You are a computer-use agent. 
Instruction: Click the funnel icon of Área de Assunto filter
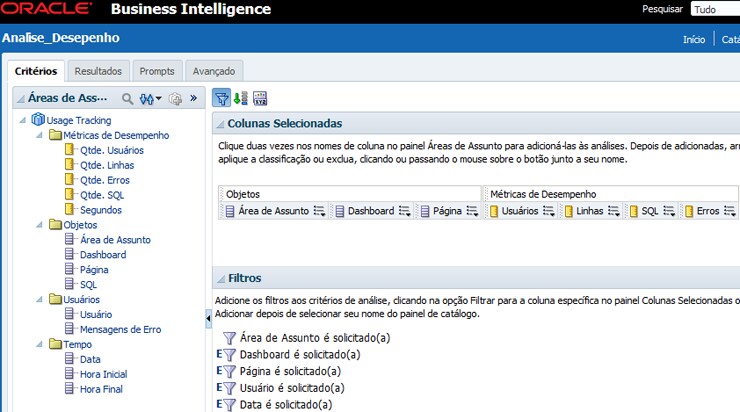point(229,338)
